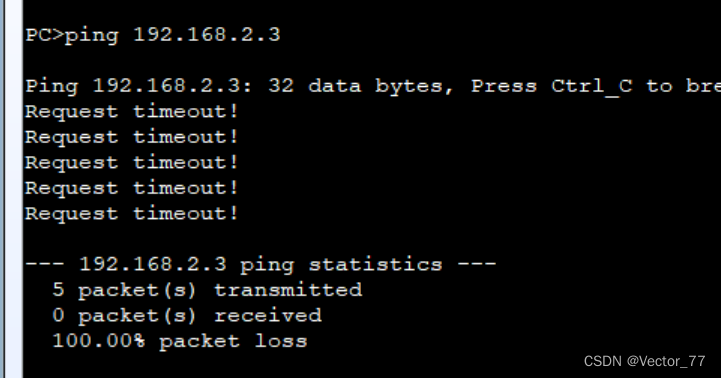Click the '5 packet(s) transmitted' line
This screenshot has width=721, height=378.
207,291
